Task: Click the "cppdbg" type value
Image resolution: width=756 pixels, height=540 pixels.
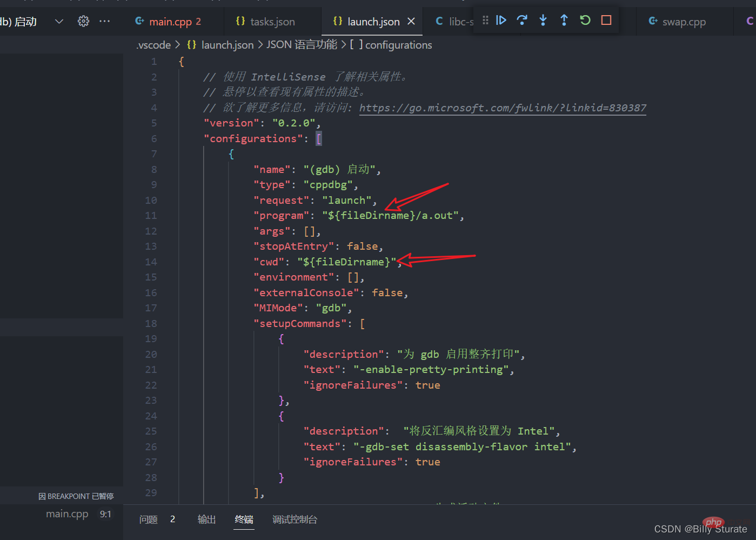Action: coord(328,184)
